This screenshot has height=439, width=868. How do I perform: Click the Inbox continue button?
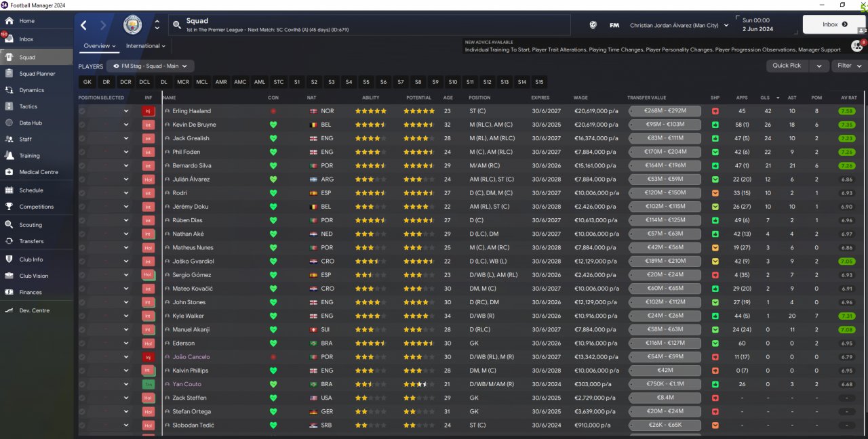[x=834, y=24]
